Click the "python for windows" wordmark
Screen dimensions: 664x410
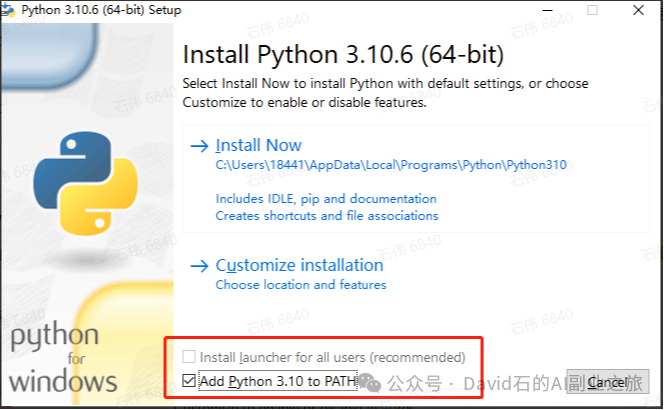click(63, 358)
